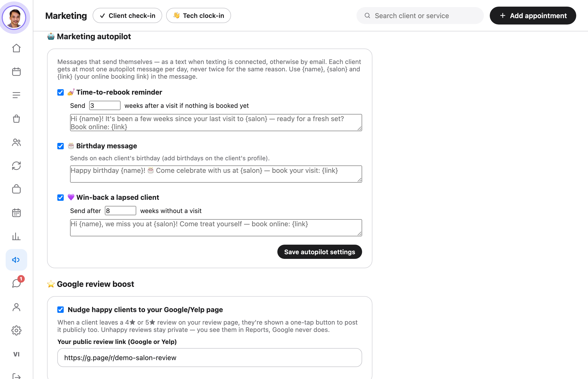Viewport: 588px width, 379px height.
Task: Toggle the Birthday message checkbox
Action: 61,146
